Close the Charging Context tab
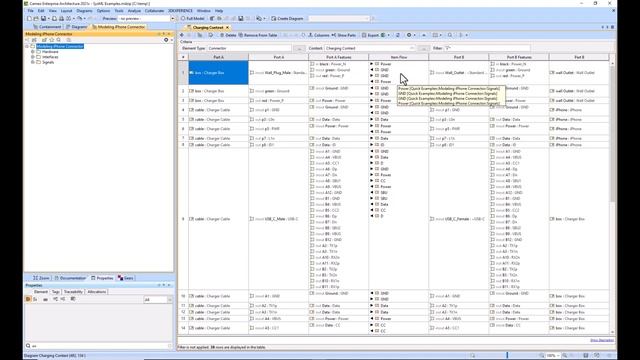 point(227,27)
